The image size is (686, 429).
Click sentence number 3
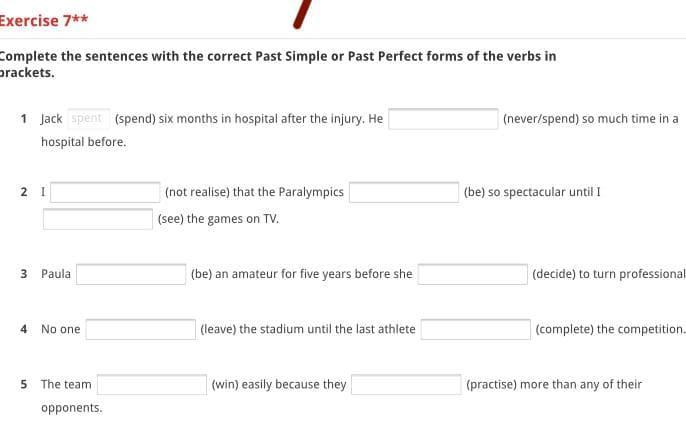[24, 274]
